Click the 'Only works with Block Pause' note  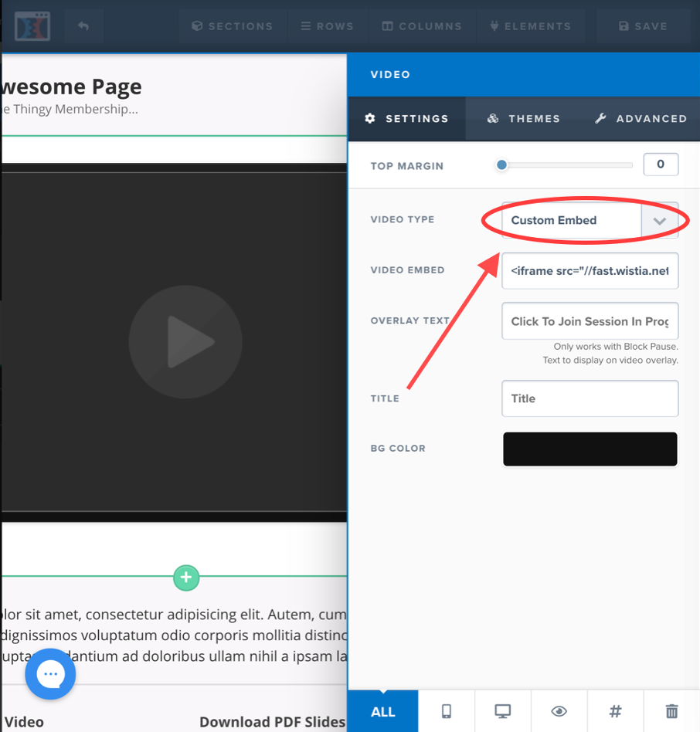616,347
